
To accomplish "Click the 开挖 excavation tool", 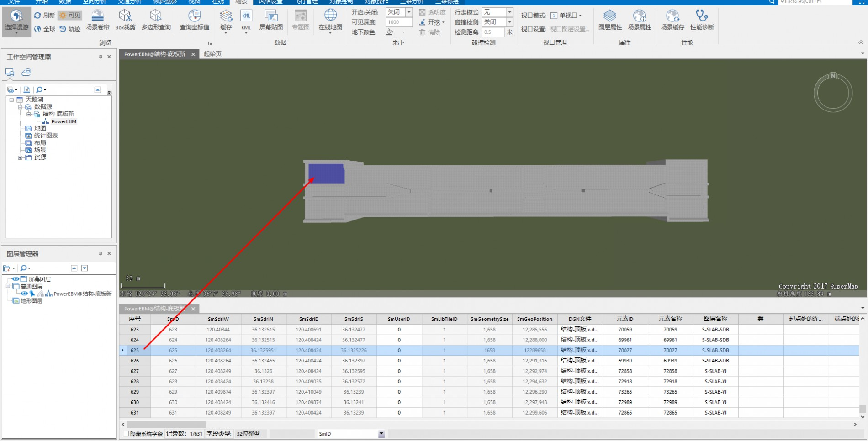I will (x=431, y=22).
